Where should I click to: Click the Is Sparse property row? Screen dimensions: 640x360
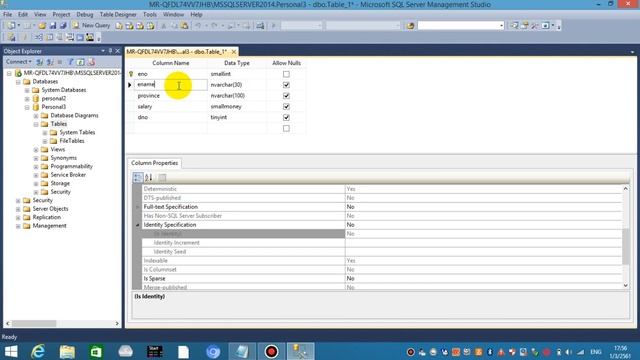click(382, 278)
